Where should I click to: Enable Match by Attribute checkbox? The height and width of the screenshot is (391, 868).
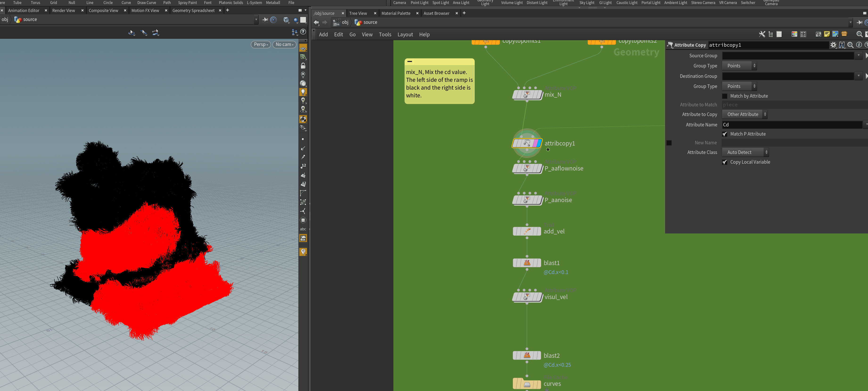(724, 96)
